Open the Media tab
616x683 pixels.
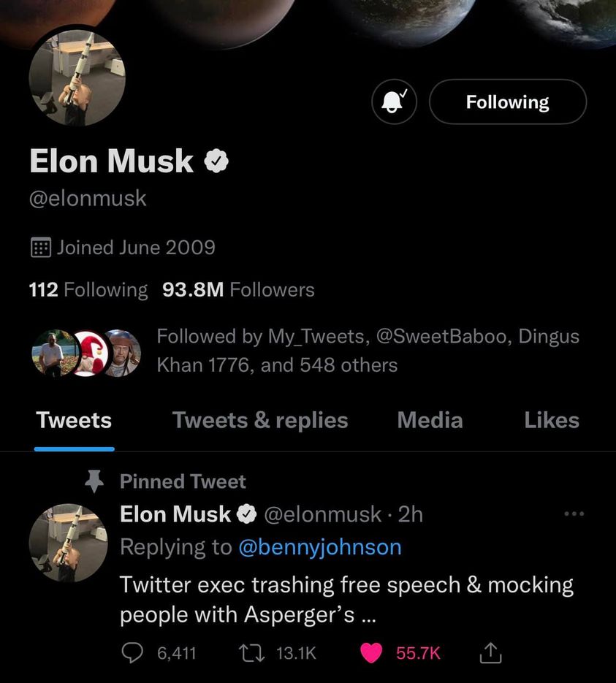(430, 420)
